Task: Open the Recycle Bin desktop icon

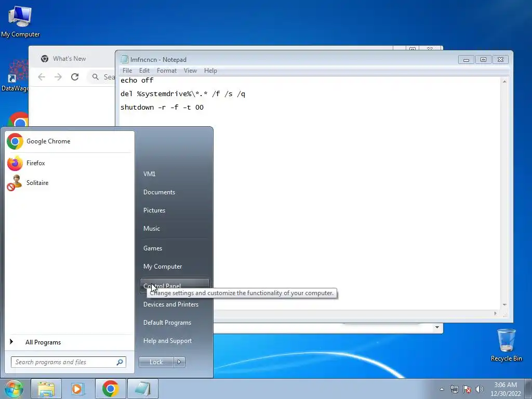Action: tap(506, 345)
